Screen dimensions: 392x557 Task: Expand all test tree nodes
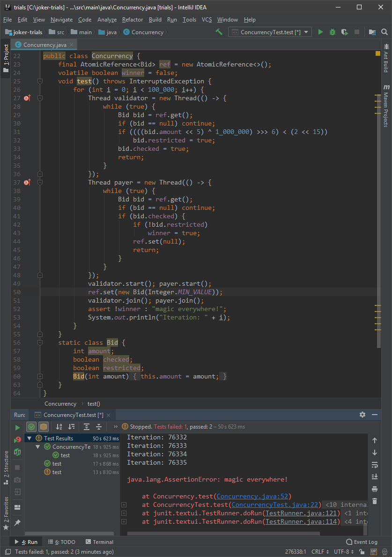[87, 427]
